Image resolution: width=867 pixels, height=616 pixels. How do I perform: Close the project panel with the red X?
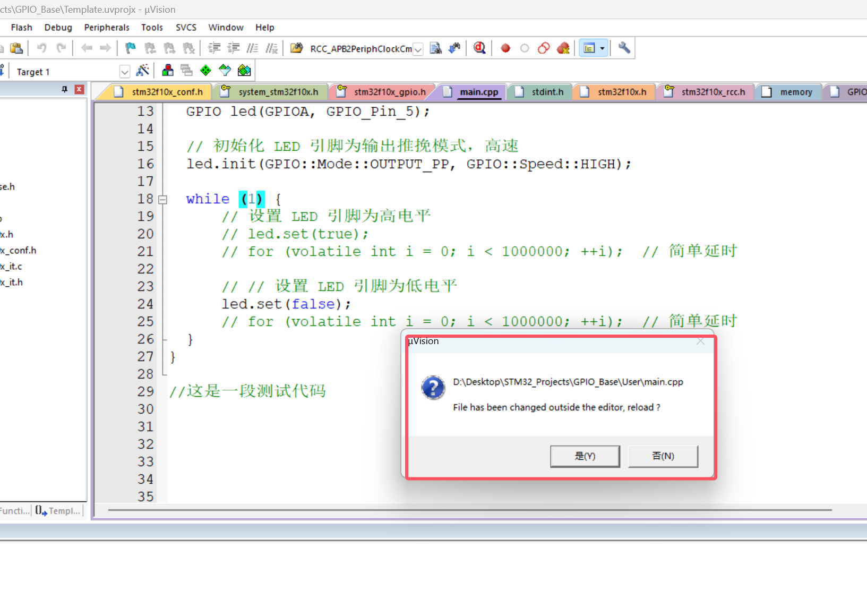click(x=79, y=89)
